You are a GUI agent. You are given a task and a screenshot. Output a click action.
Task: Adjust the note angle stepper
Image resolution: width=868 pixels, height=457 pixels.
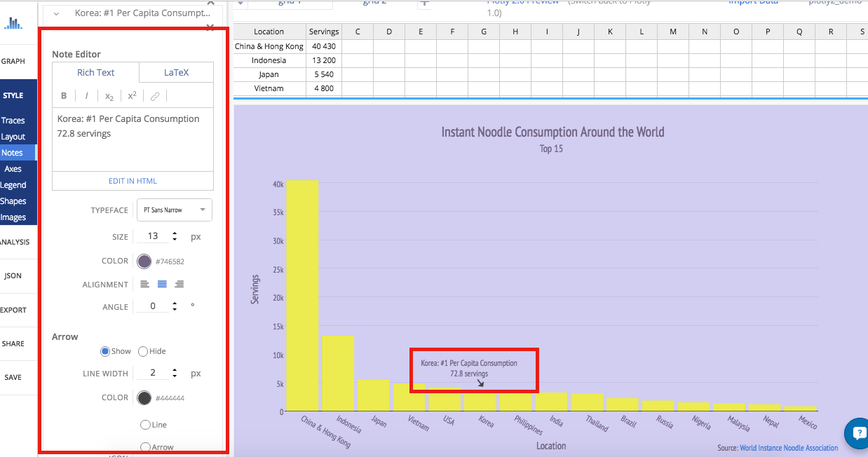pyautogui.click(x=175, y=306)
